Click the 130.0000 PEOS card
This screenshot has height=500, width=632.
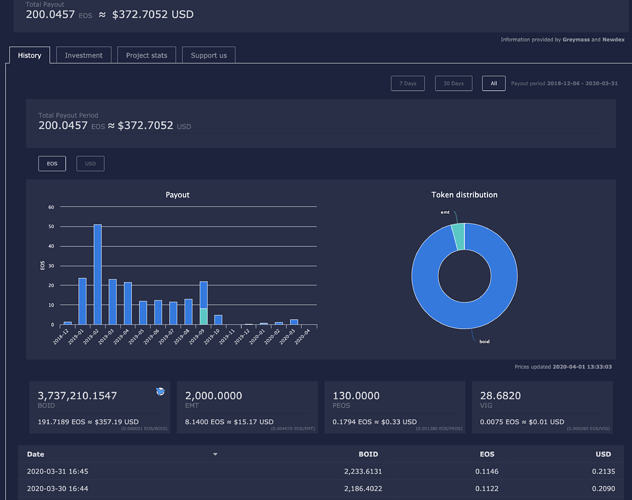[x=395, y=407]
